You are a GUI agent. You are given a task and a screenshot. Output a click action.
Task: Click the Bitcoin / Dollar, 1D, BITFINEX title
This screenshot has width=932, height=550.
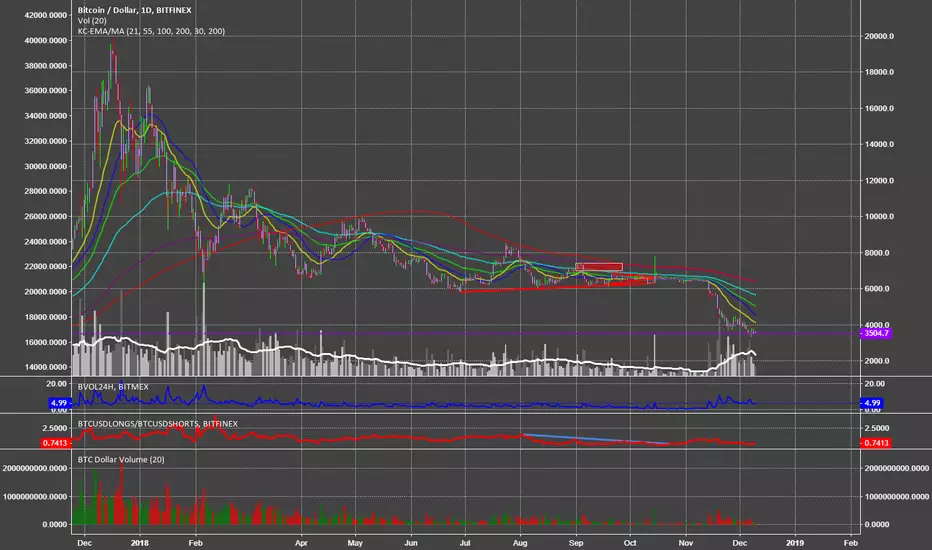click(134, 10)
